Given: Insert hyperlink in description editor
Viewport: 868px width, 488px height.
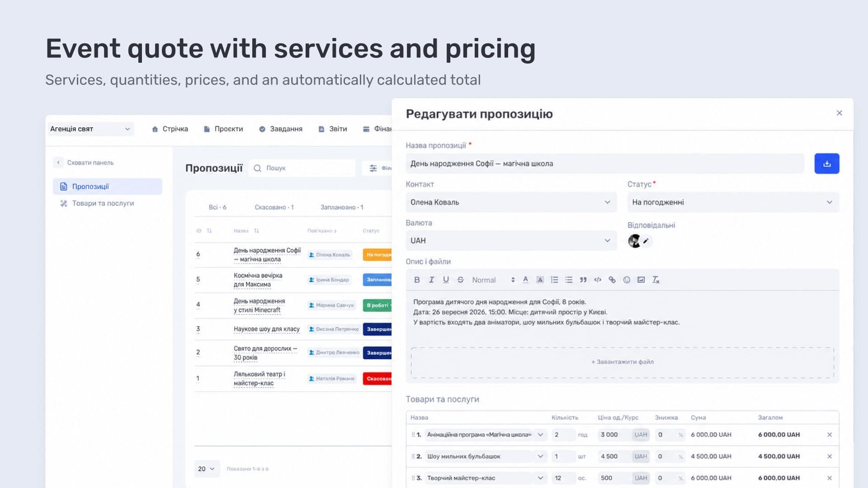Looking at the screenshot, I should point(612,280).
